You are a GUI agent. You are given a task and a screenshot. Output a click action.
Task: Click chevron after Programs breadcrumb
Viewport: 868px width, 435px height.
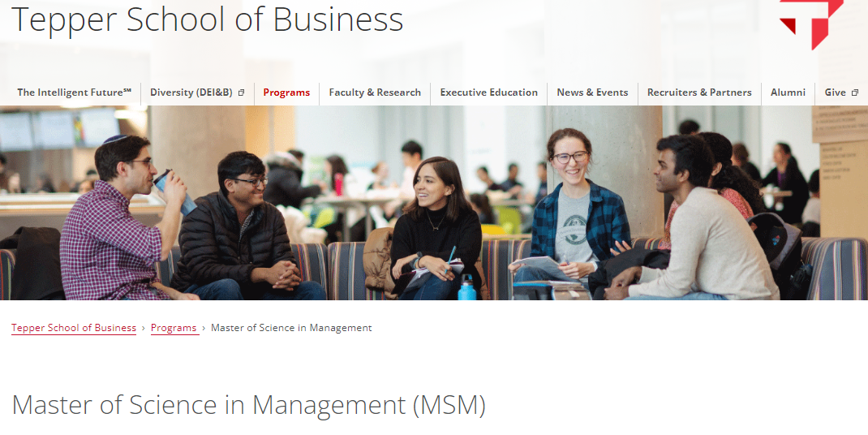click(x=204, y=328)
